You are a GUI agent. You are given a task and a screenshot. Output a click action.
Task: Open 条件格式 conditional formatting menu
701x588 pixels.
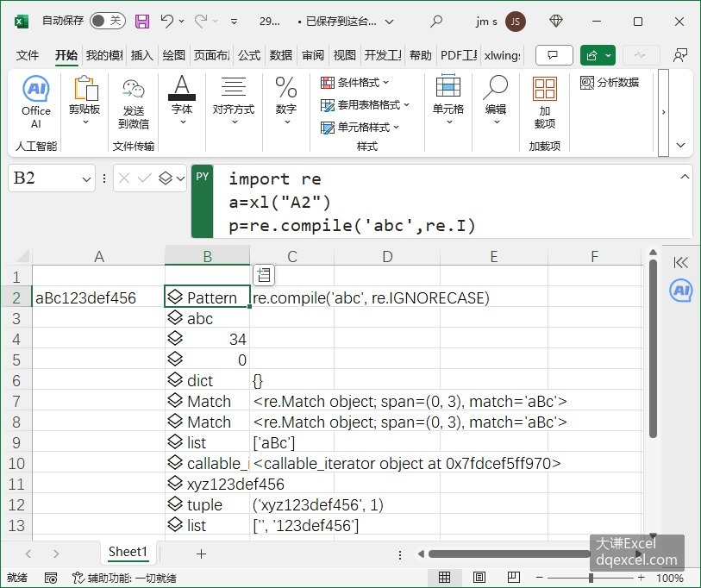355,82
